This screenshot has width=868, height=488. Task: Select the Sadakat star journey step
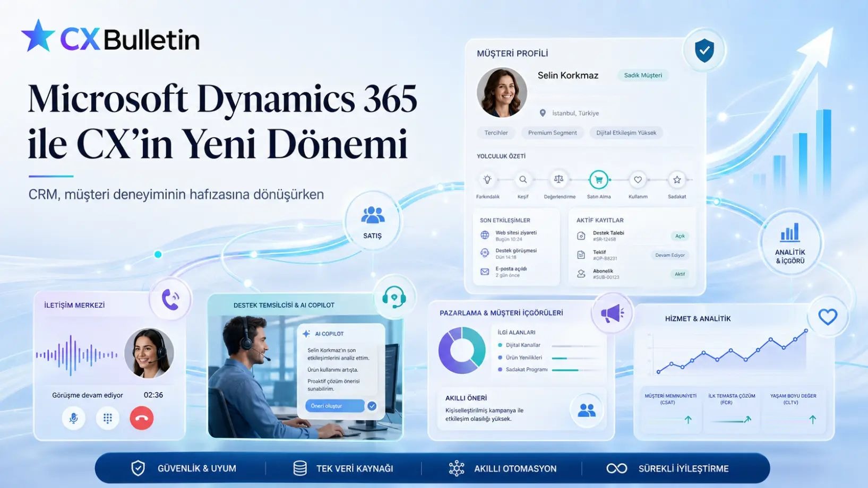[x=677, y=180]
